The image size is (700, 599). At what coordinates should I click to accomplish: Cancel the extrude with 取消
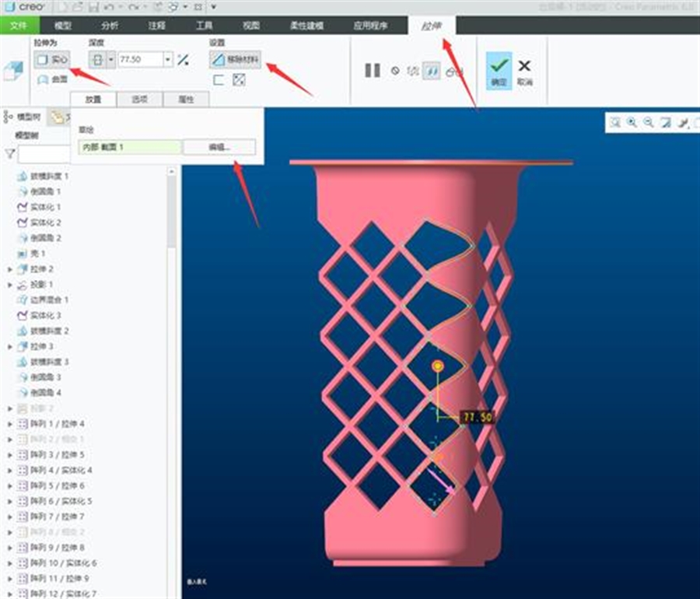tap(524, 72)
